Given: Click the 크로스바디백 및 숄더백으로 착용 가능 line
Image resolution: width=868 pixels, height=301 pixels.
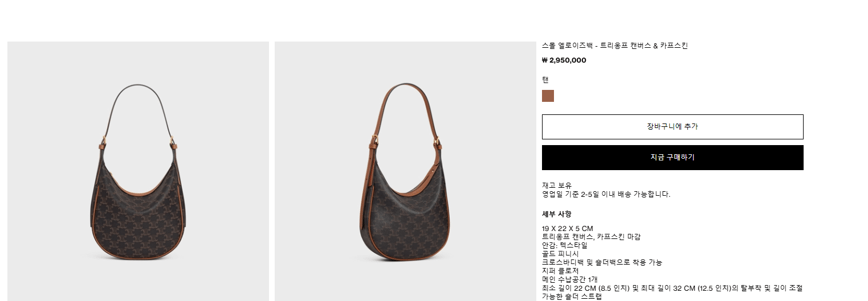Looking at the screenshot, I should pyautogui.click(x=602, y=262).
